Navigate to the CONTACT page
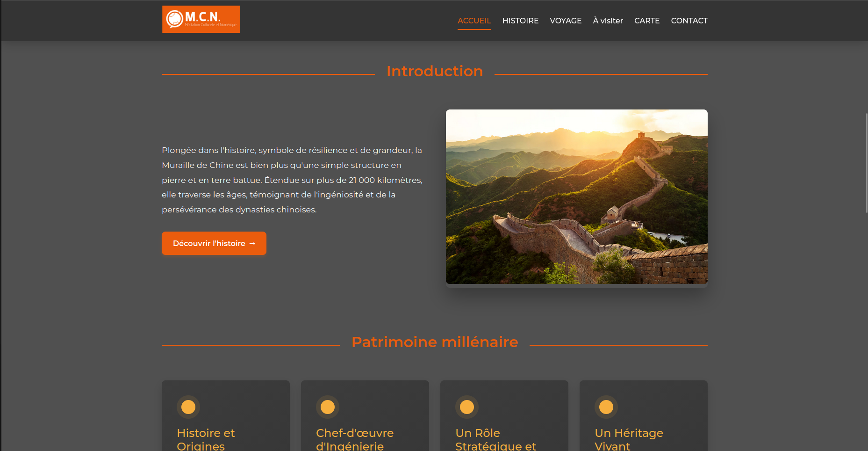Image resolution: width=868 pixels, height=451 pixels. tap(689, 21)
